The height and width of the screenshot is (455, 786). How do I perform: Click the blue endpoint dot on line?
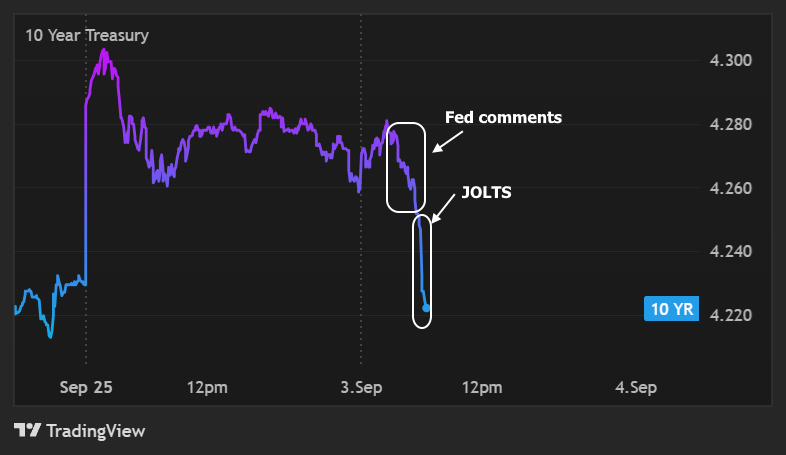(x=427, y=308)
